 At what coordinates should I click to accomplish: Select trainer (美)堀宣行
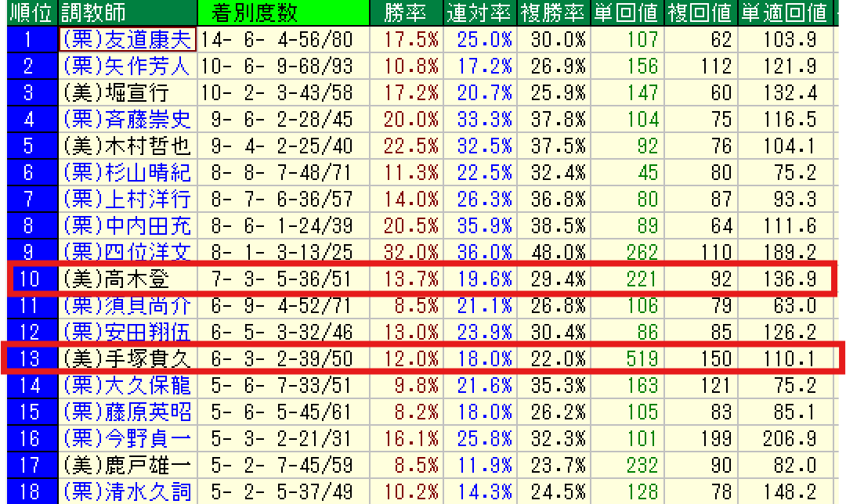(x=116, y=92)
